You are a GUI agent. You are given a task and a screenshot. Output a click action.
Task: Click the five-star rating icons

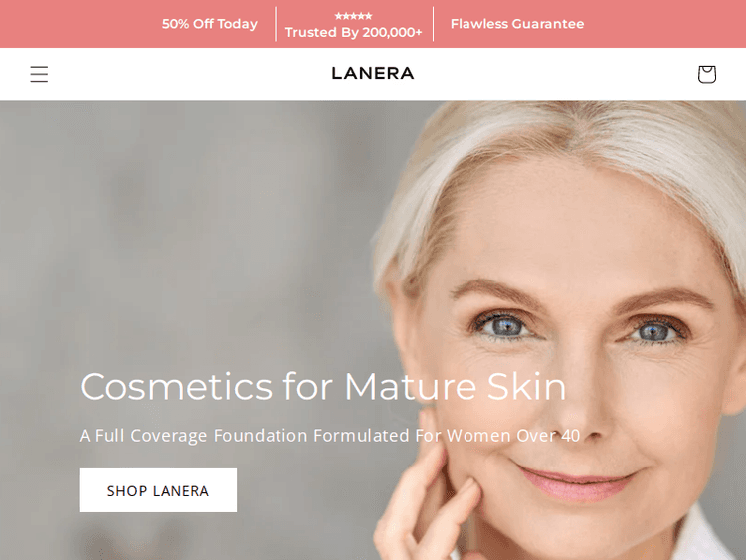[353, 16]
